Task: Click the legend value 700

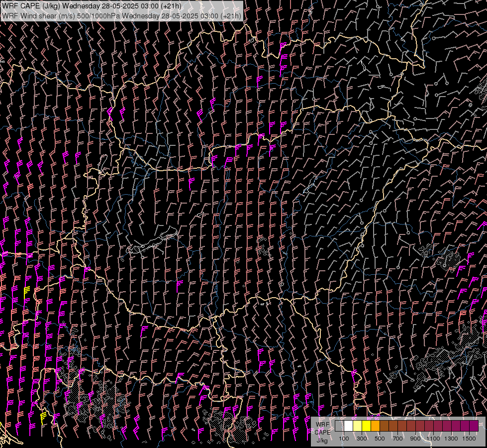Action: [x=397, y=439]
